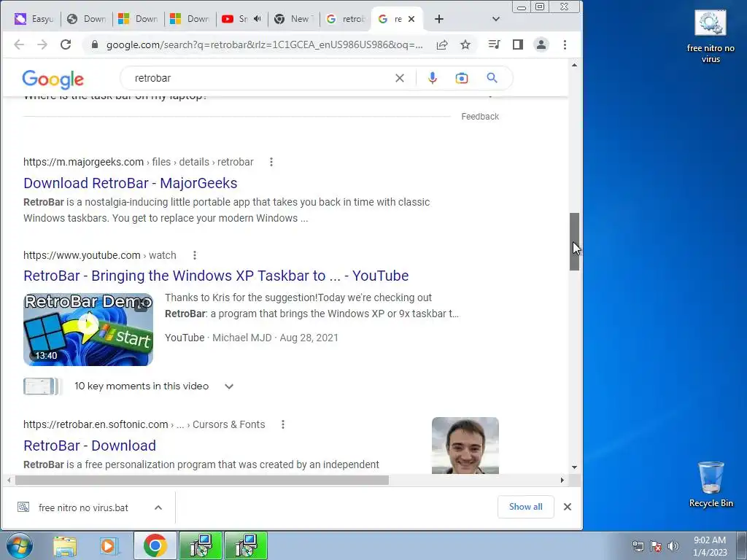747x560 pixels.
Task: Click the vertical scrollbar thumb
Action: 575,242
